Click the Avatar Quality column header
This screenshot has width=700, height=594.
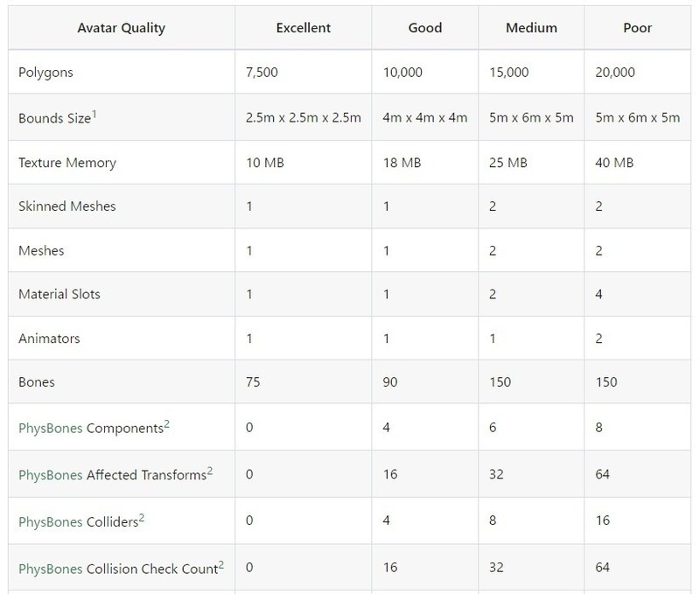[x=122, y=28]
